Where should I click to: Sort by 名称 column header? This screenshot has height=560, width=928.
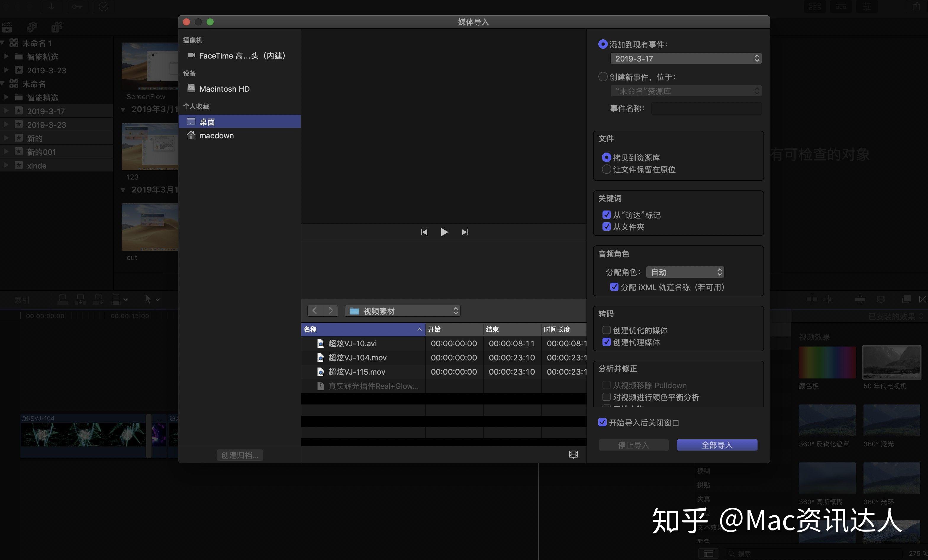pyautogui.click(x=363, y=329)
